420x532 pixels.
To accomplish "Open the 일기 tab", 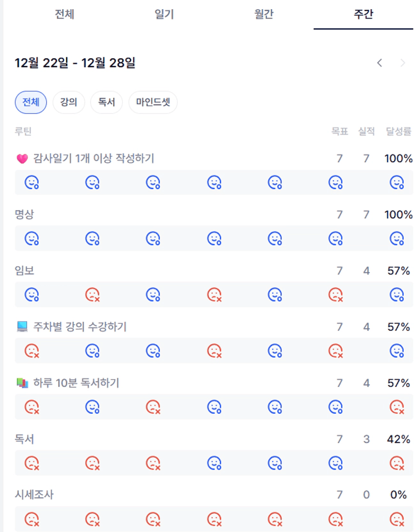I will [x=164, y=14].
